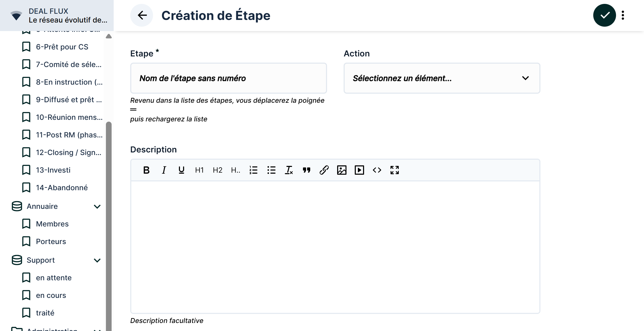Click the Etape name input field
The width and height of the screenshot is (644, 331).
(228, 78)
